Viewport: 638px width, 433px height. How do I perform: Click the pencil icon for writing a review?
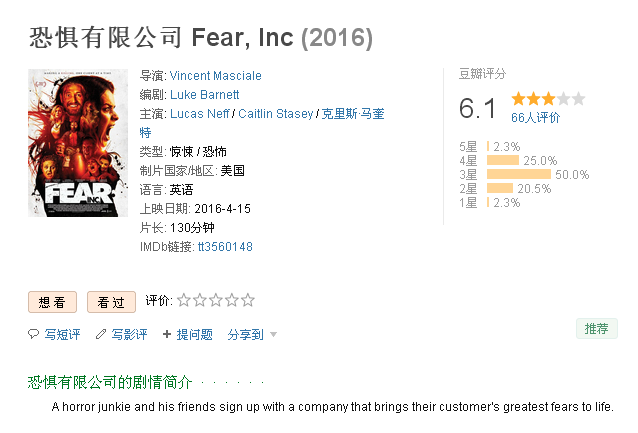101,334
